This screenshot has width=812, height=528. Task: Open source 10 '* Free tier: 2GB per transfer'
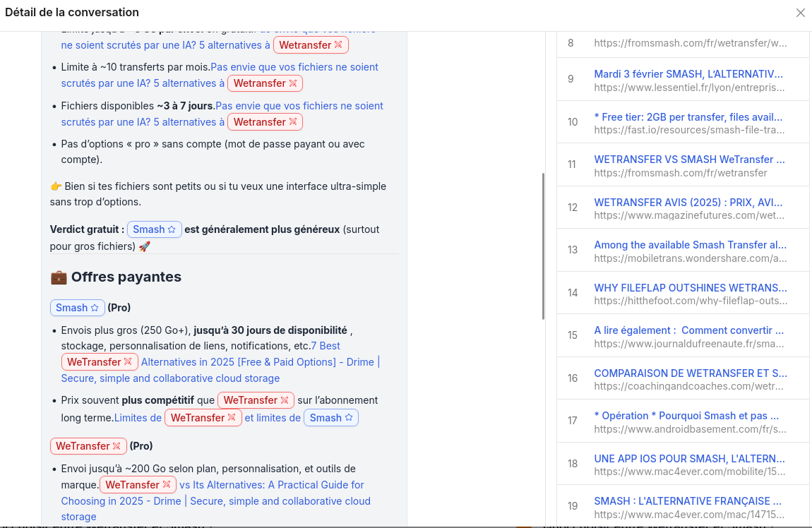688,117
